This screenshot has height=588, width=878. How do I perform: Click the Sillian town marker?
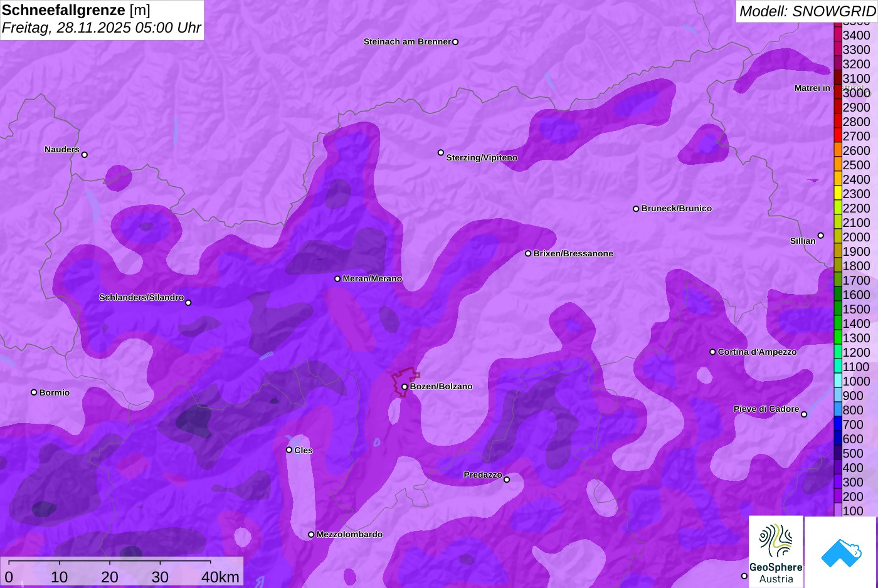pos(821,236)
